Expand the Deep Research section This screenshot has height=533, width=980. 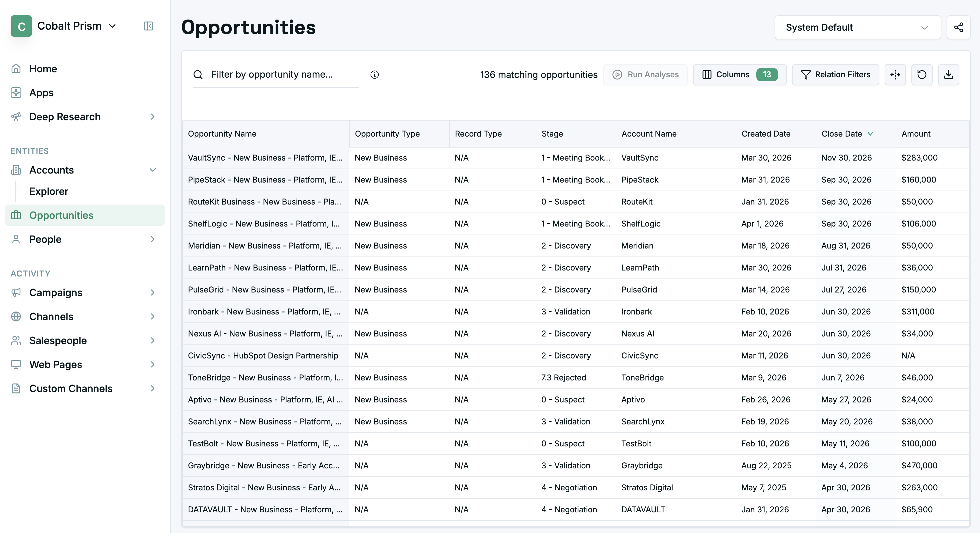[x=152, y=117]
